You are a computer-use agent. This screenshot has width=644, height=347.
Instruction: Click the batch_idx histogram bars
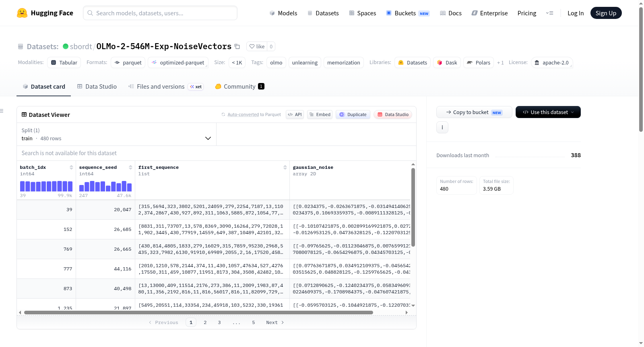click(46, 186)
